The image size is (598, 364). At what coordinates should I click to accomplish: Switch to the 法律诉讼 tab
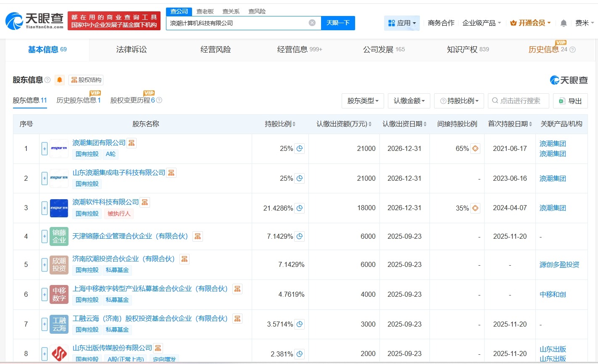click(131, 49)
